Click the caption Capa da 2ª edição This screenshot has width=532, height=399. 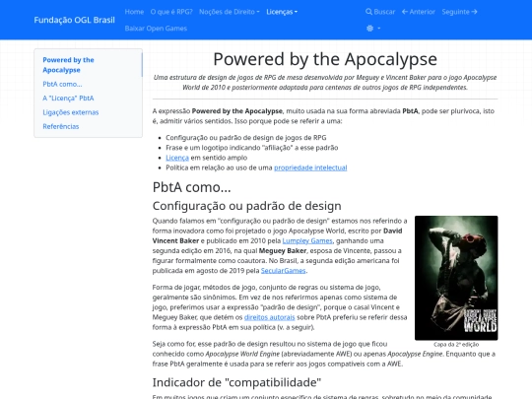(456, 345)
